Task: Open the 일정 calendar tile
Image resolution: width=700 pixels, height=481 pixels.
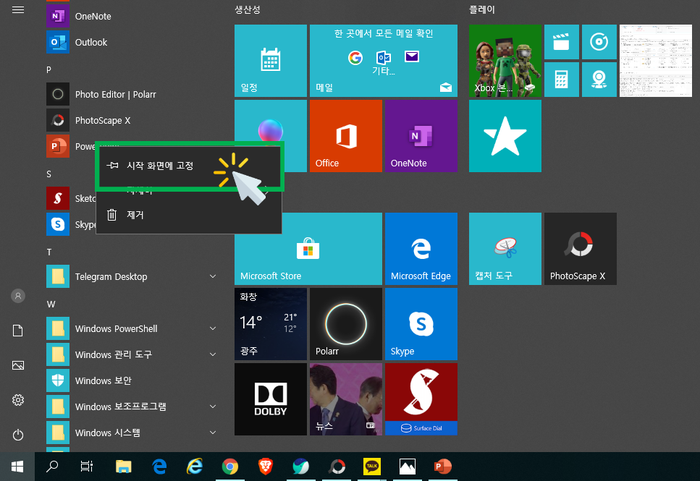Action: click(x=271, y=61)
